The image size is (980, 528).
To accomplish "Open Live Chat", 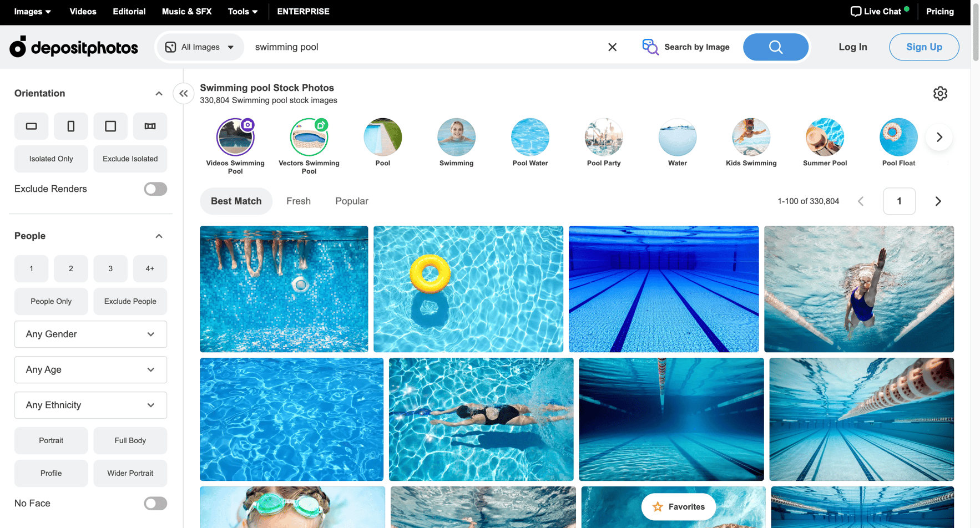I will click(880, 11).
